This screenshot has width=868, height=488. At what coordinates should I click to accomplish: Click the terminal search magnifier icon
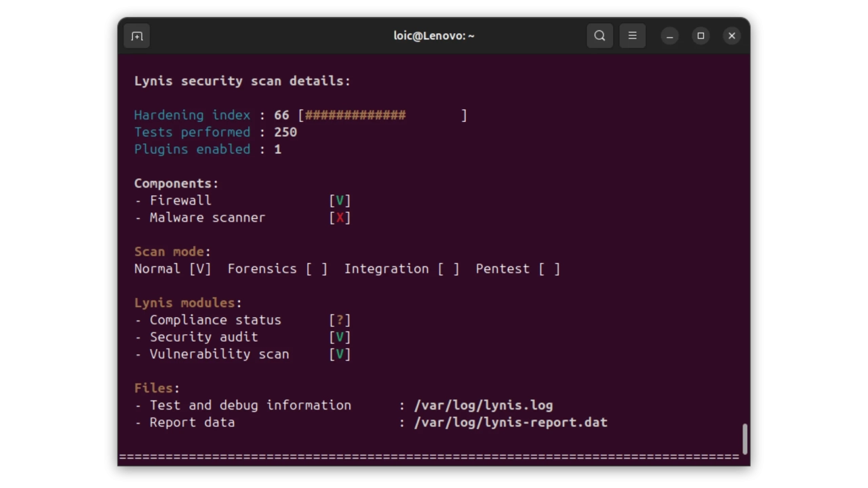tap(599, 36)
